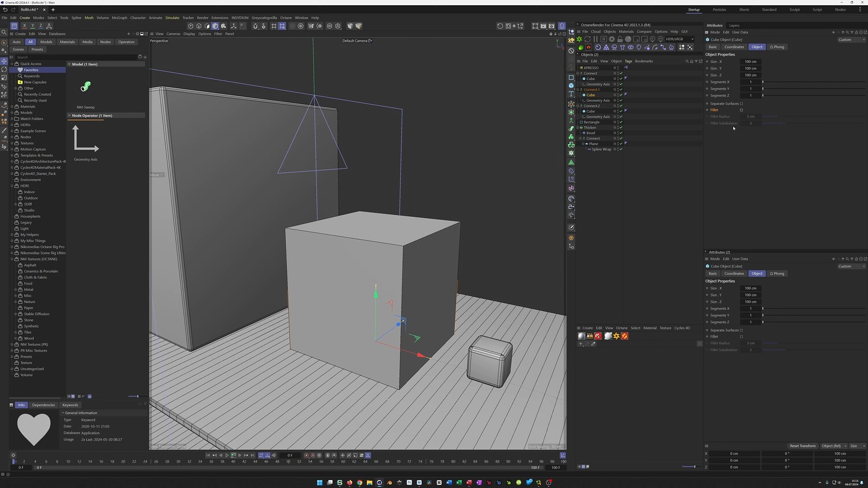868x488 pixels.
Task: Click the Undo arrow icon
Action: tap(5, 10)
